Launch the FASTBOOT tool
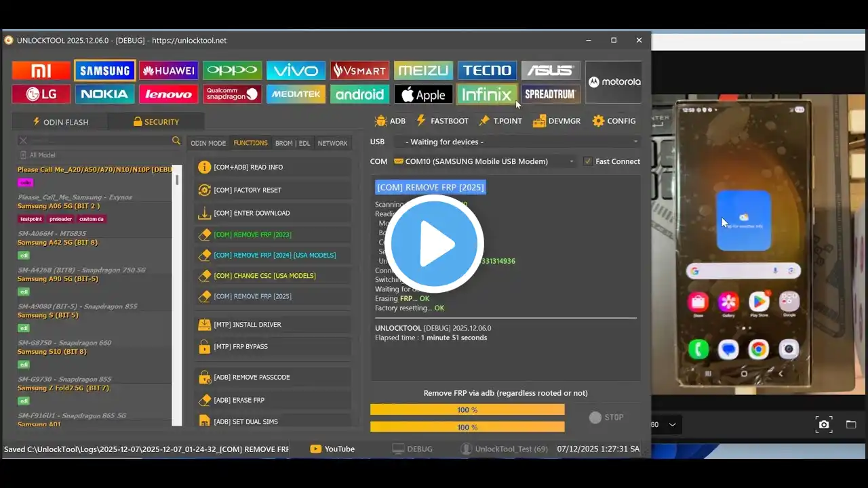 (441, 121)
